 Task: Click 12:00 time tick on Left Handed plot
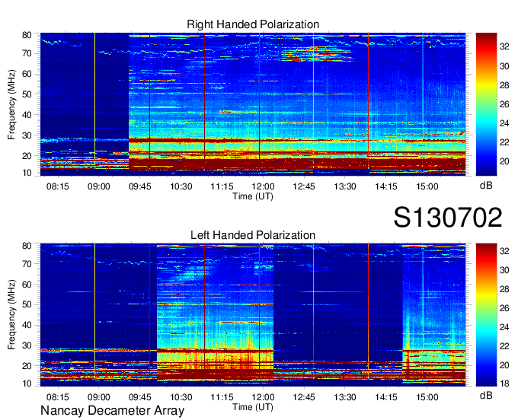pyautogui.click(x=263, y=397)
